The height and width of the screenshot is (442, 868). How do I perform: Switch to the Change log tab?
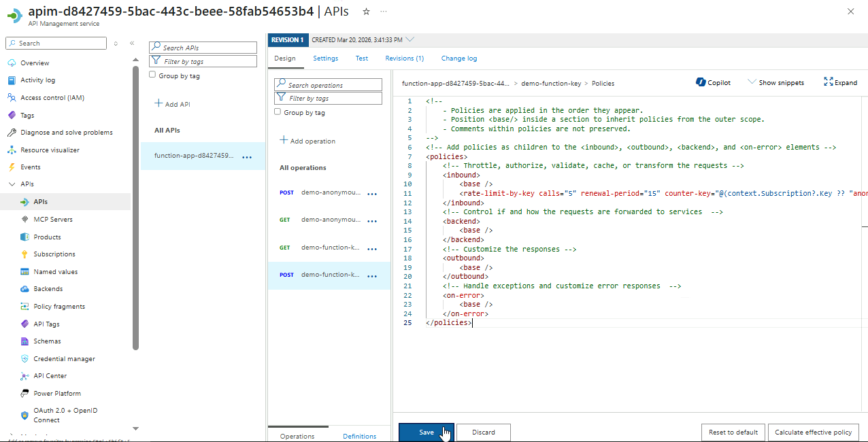pyautogui.click(x=458, y=58)
